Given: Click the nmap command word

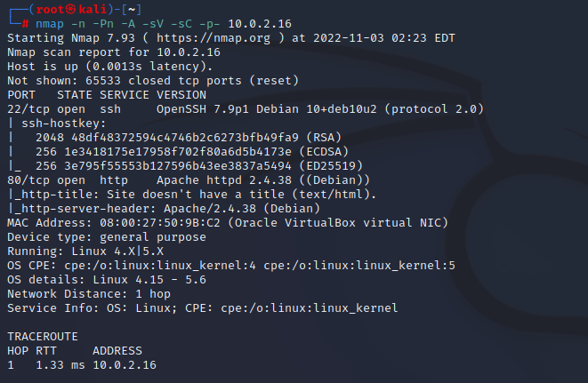Looking at the screenshot, I should coord(50,24).
